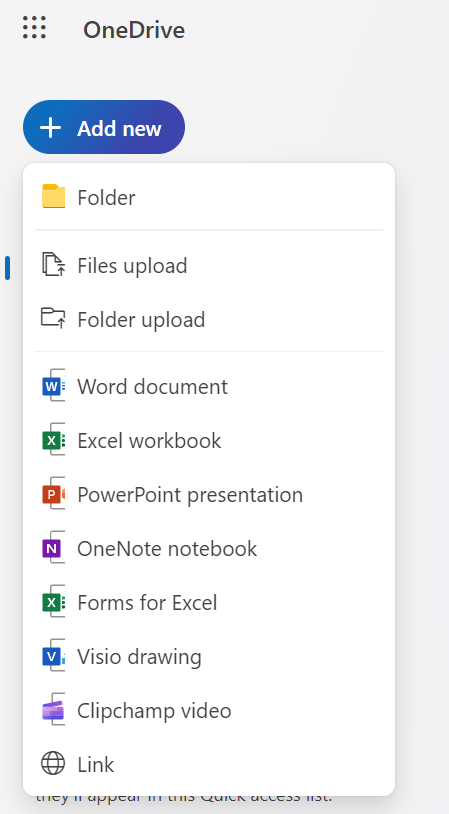
Task: Click the Add new button
Action: tap(104, 127)
